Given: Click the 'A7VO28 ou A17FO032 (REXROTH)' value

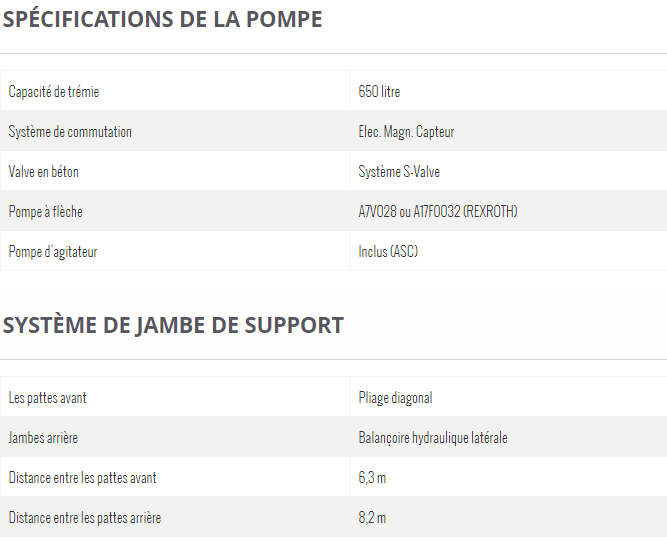Looking at the screenshot, I should pyautogui.click(x=438, y=211).
